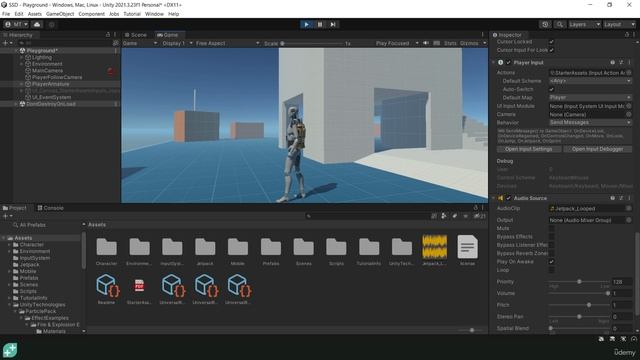Open the Layout dropdown
Image resolution: width=640 pixels, height=360 pixels.
click(619, 24)
